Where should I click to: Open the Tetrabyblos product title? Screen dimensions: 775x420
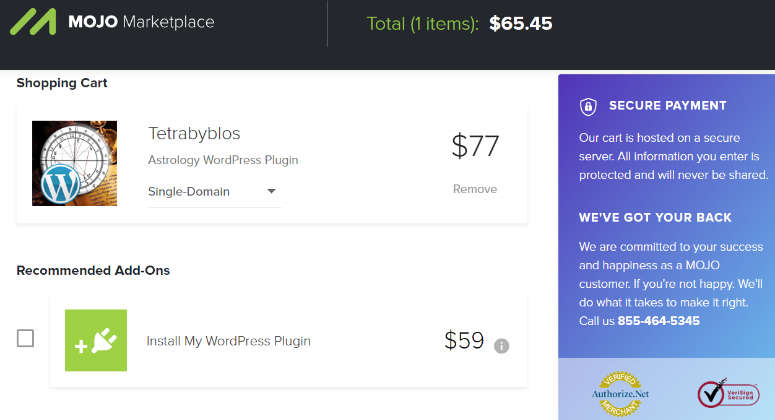tap(194, 133)
